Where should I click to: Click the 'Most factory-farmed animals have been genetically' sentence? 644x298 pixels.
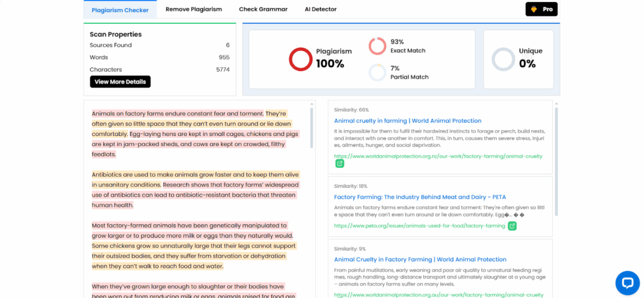pos(192,231)
